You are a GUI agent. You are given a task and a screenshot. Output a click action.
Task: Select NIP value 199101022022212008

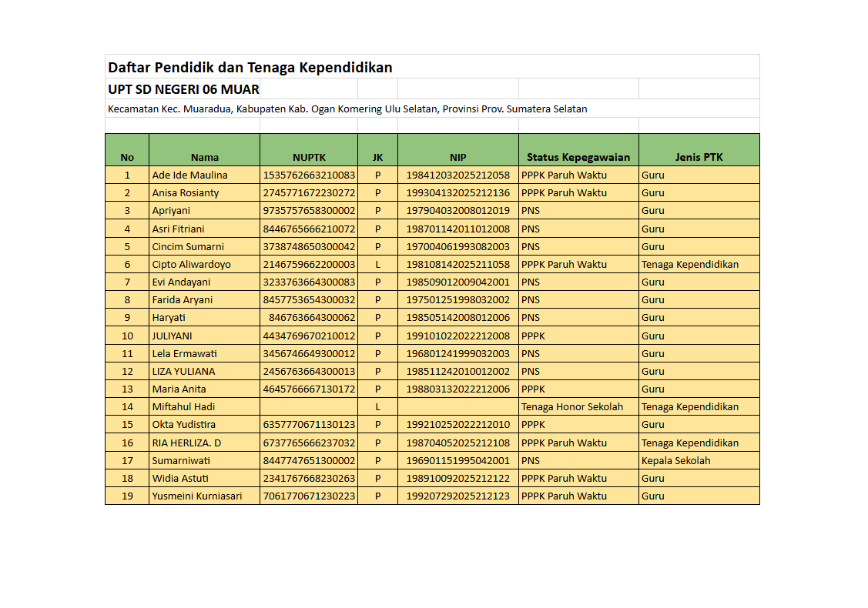(457, 336)
